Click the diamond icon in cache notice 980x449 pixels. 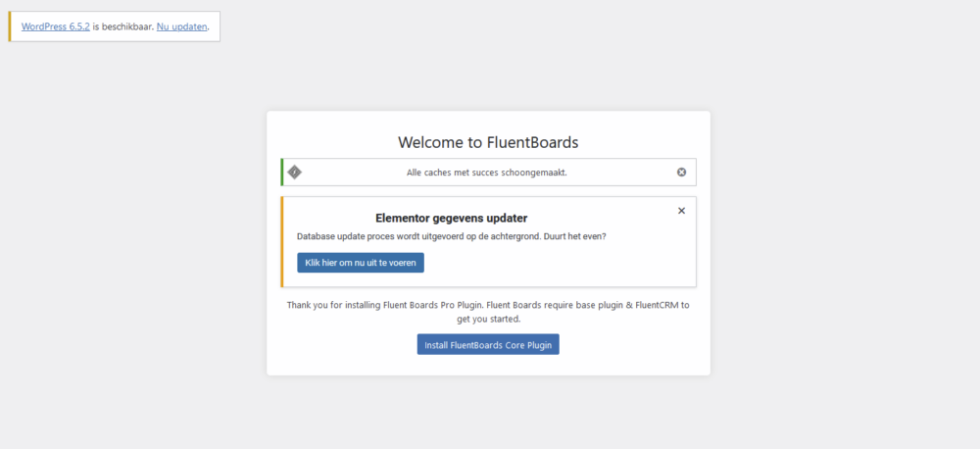(x=294, y=172)
